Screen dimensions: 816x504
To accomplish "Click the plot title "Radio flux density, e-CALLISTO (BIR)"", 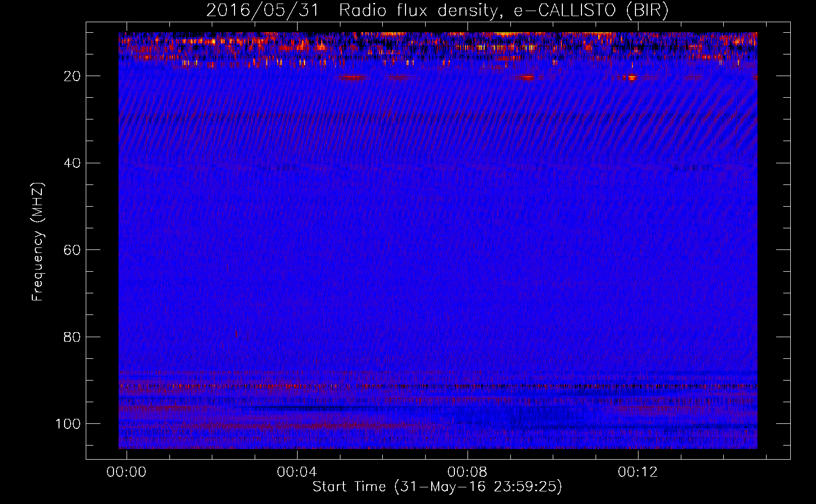I will 503,10.
